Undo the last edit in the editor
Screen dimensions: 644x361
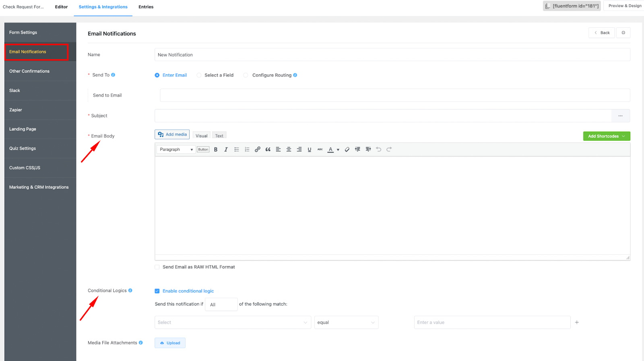point(378,149)
